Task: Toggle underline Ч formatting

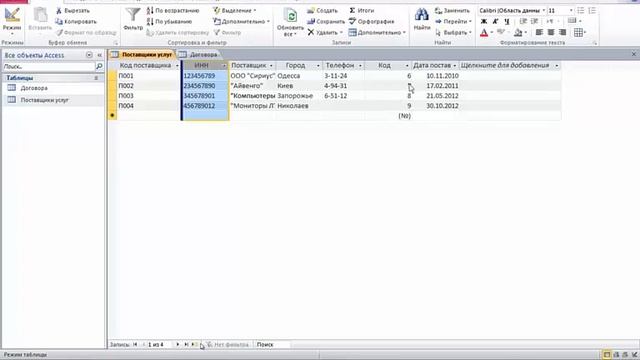Action: click(507, 21)
